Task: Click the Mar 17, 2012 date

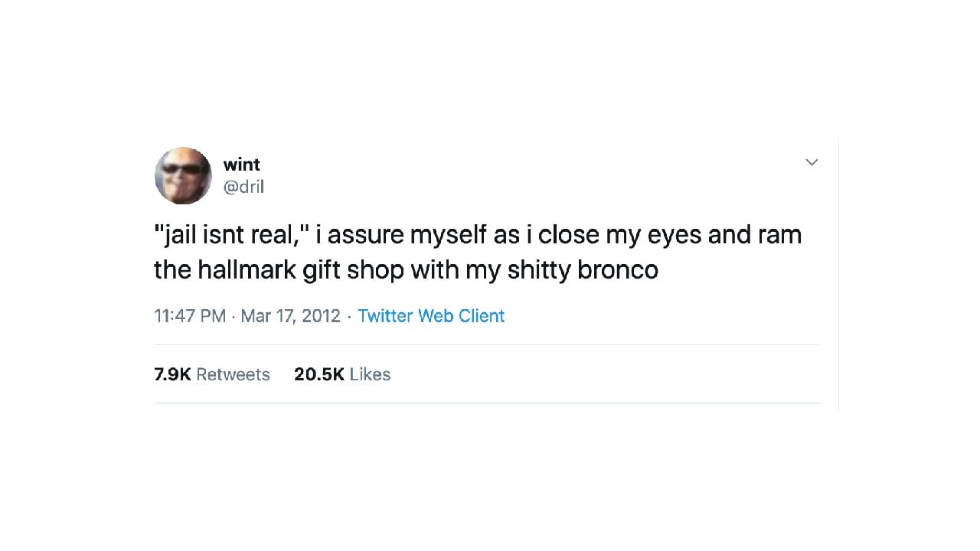Action: [290, 316]
